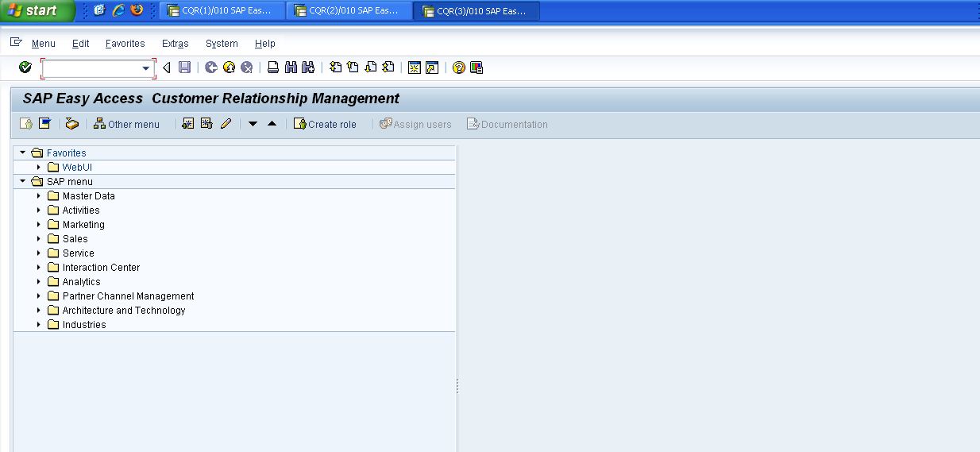This screenshot has height=452, width=980.
Task: Click the yellow Exit icon
Action: (229, 68)
